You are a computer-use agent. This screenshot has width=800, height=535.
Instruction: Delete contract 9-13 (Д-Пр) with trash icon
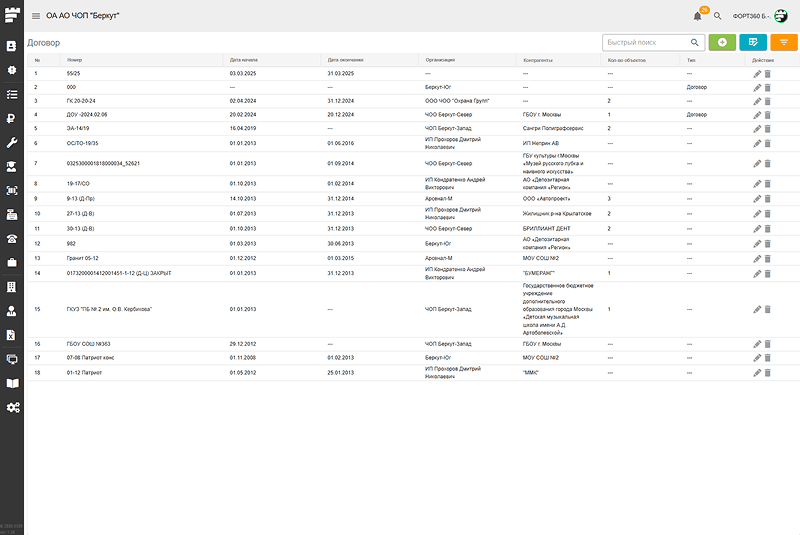click(x=767, y=199)
